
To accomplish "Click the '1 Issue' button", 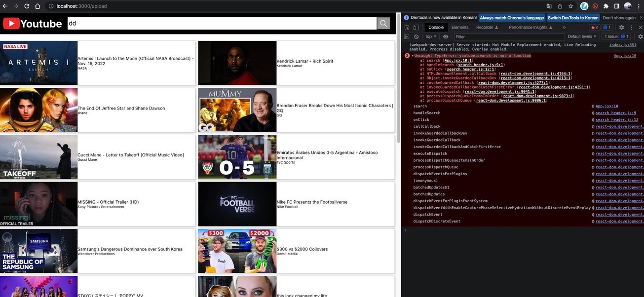I will pyautogui.click(x=617, y=37).
